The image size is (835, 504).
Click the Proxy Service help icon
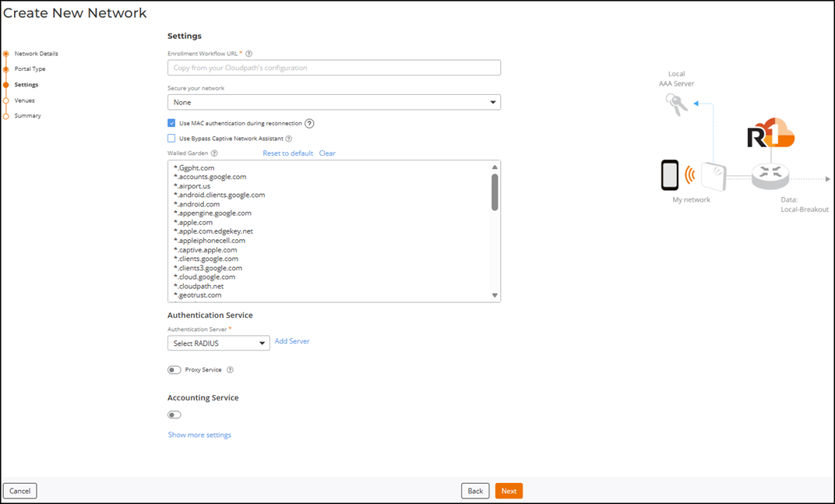tap(230, 370)
